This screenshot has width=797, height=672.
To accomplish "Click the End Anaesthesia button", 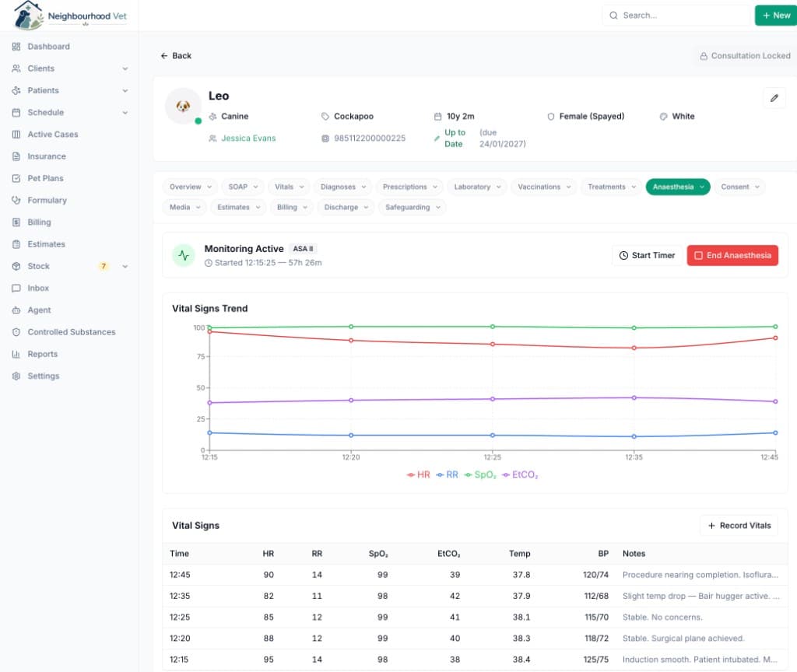I will point(732,255).
